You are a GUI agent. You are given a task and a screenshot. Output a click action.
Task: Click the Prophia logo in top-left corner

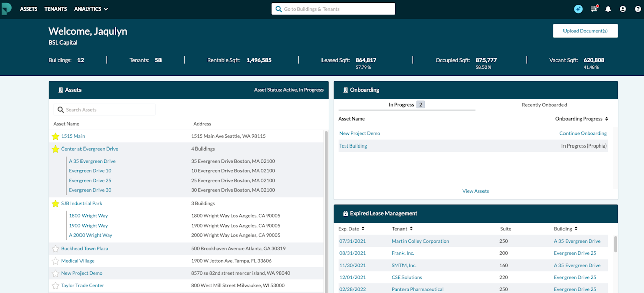tap(6, 9)
